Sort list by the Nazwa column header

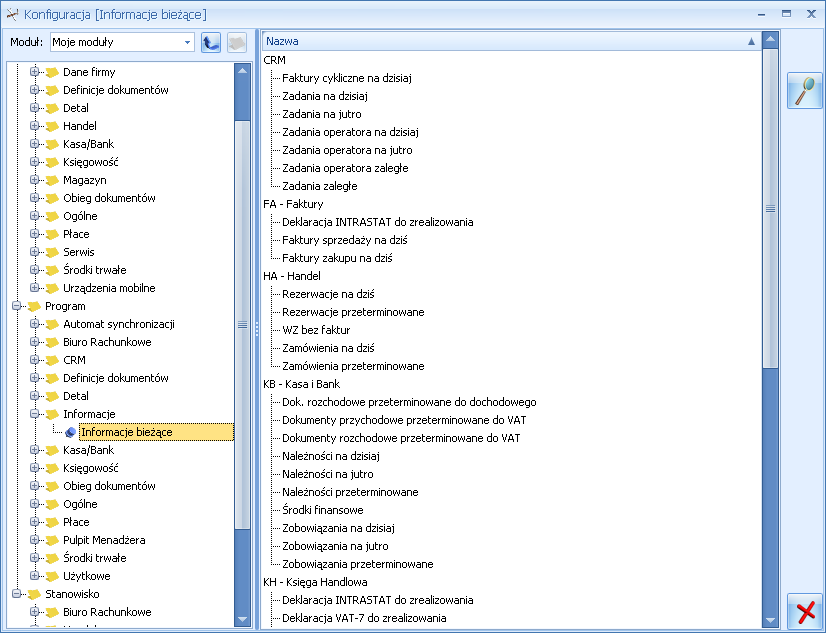point(511,41)
